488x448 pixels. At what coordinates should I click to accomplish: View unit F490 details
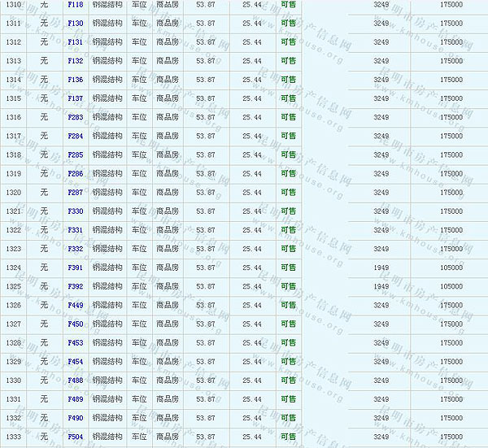tap(76, 418)
